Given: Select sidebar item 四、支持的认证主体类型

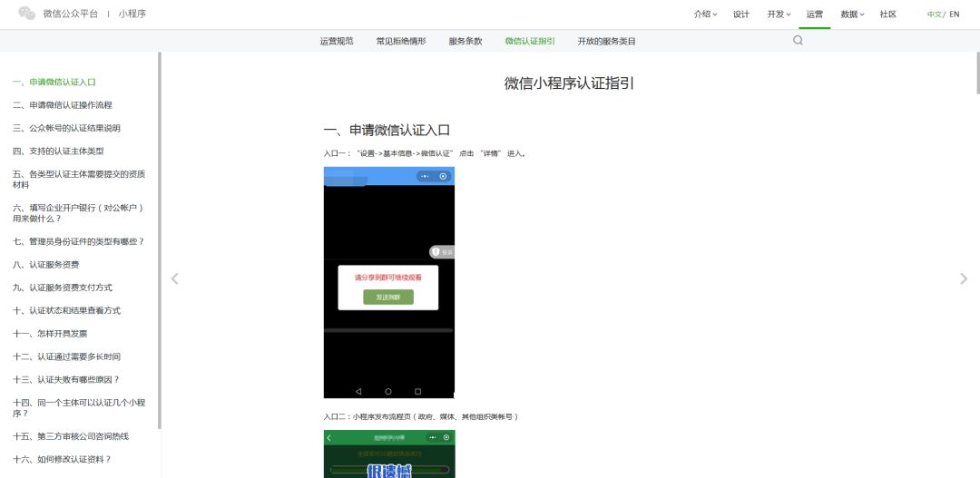Looking at the screenshot, I should [58, 151].
